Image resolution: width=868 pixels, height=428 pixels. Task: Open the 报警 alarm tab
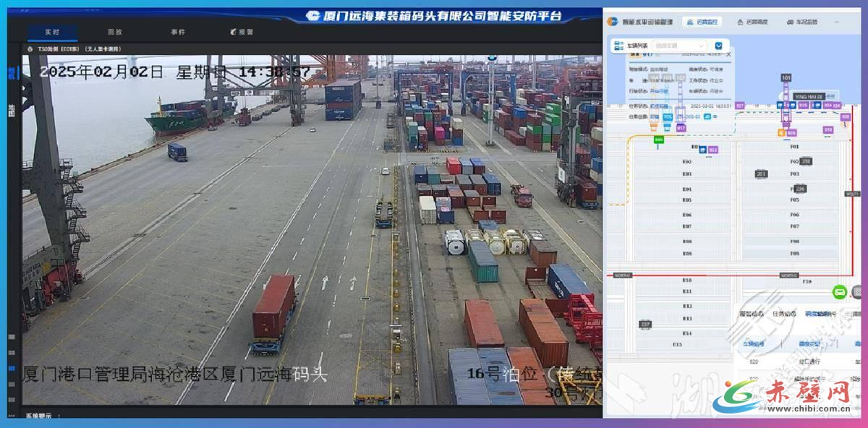click(242, 32)
